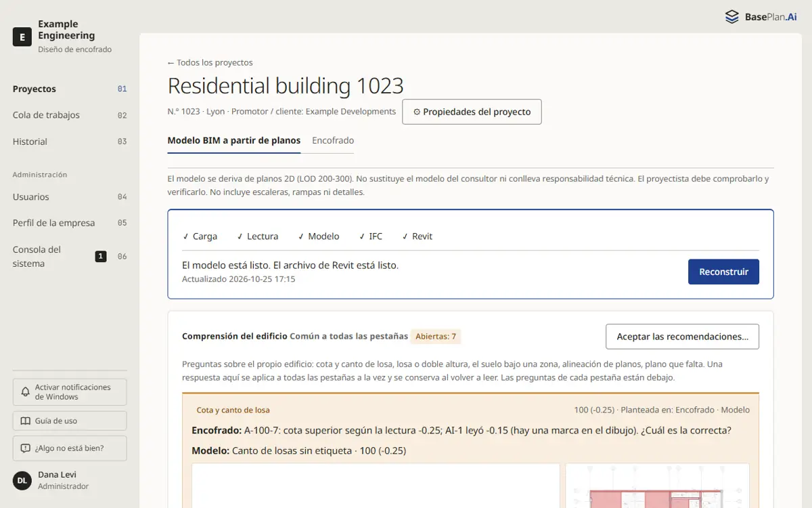Open the Guía de uso
The width and height of the screenshot is (812, 508).
pos(70,421)
